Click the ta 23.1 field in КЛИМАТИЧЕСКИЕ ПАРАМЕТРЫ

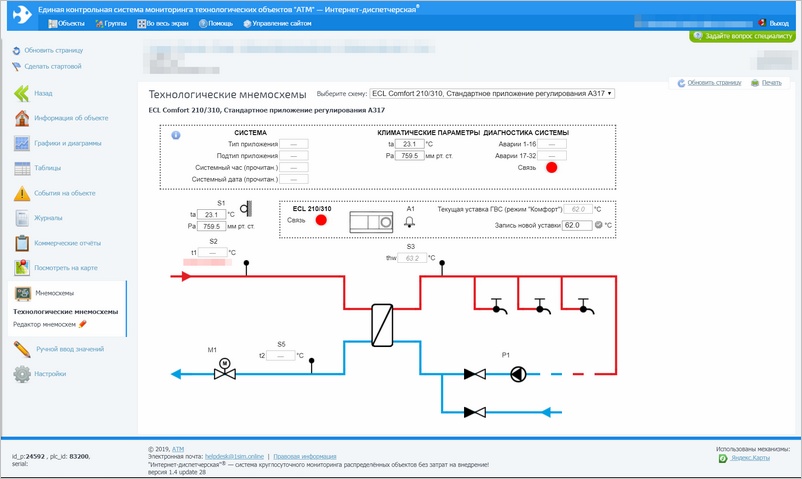point(410,144)
